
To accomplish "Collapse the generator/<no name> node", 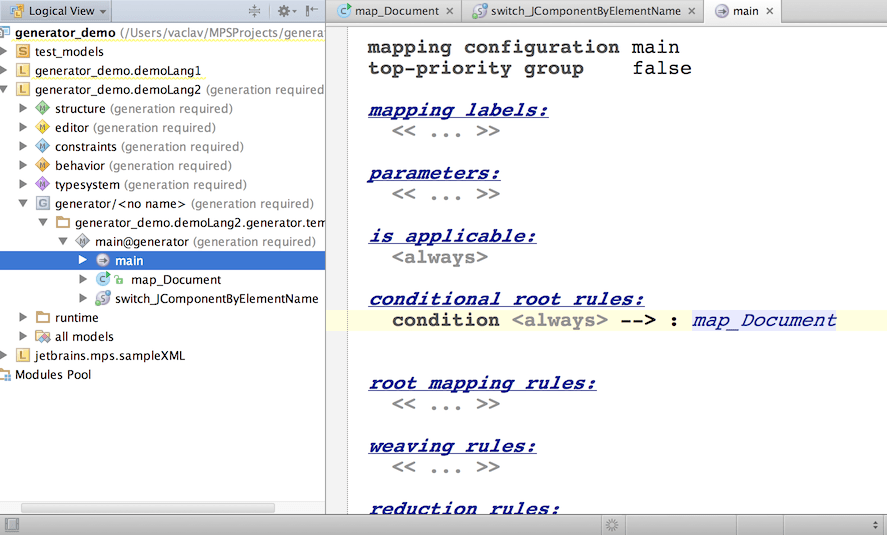I will click(24, 203).
